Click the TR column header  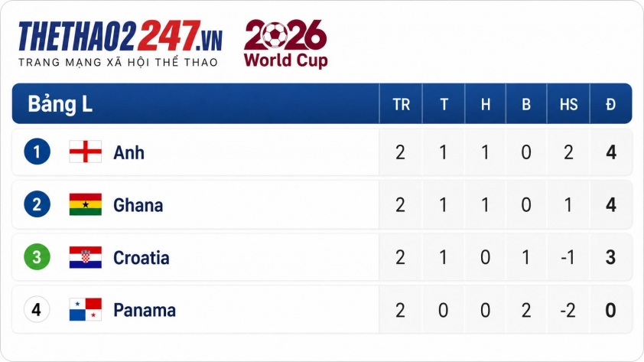click(402, 104)
